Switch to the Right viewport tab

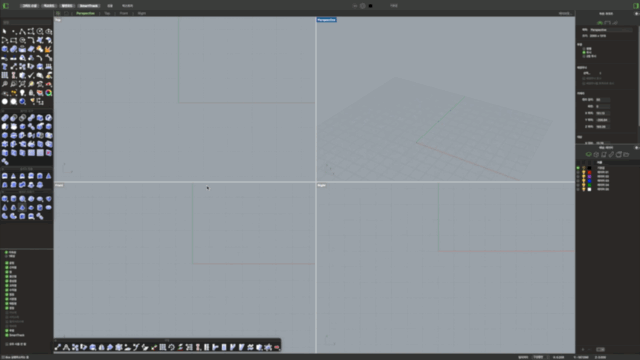point(142,13)
